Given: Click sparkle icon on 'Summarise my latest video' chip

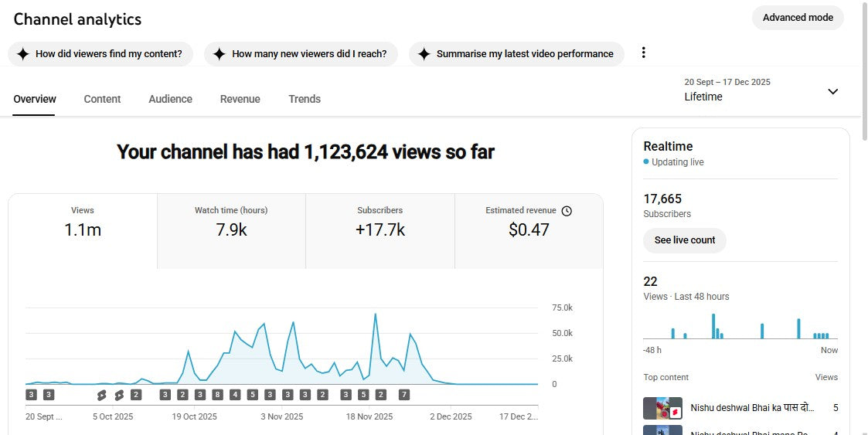Looking at the screenshot, I should (424, 54).
